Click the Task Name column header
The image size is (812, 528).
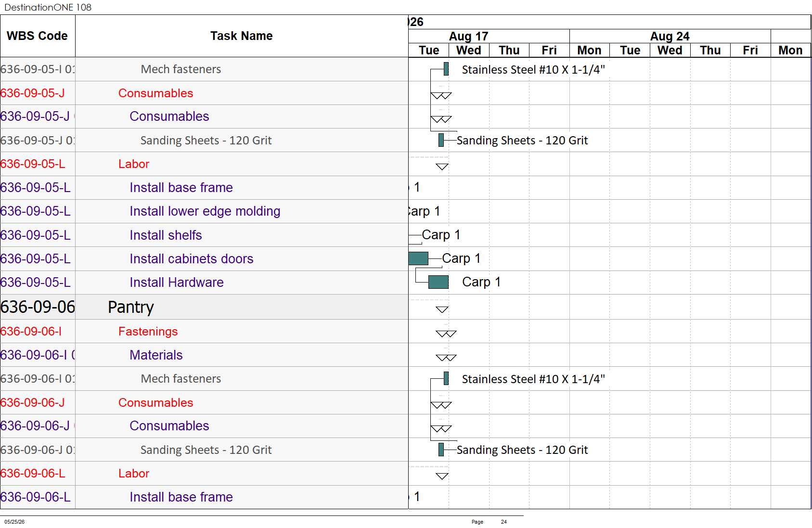(242, 36)
